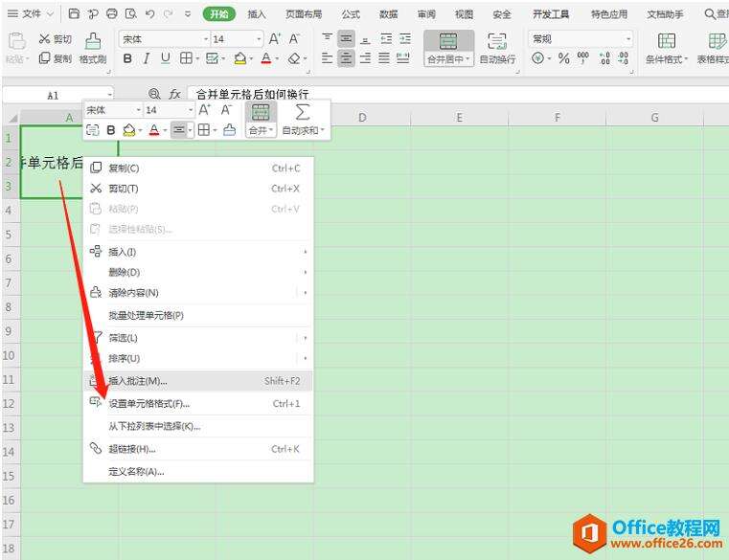Image resolution: width=729 pixels, height=560 pixels.
Task: Click the font color A icon in ribbon
Action: 265,58
